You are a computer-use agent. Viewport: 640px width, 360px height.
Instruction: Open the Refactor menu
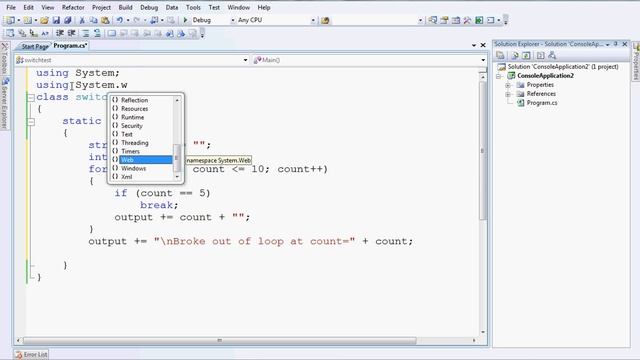point(73,7)
